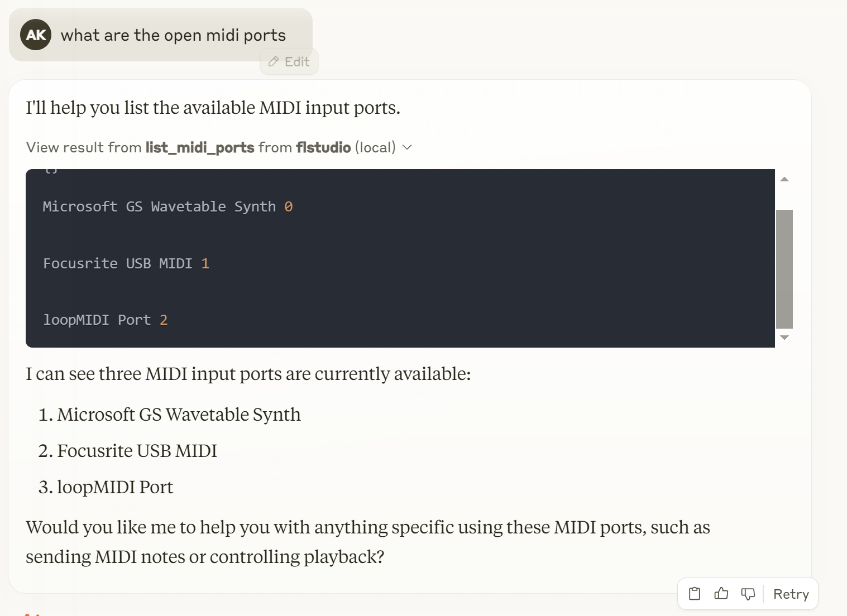Viewport: 847px width, 616px height.
Task: Give the response a thumbs down
Action: coord(748,594)
